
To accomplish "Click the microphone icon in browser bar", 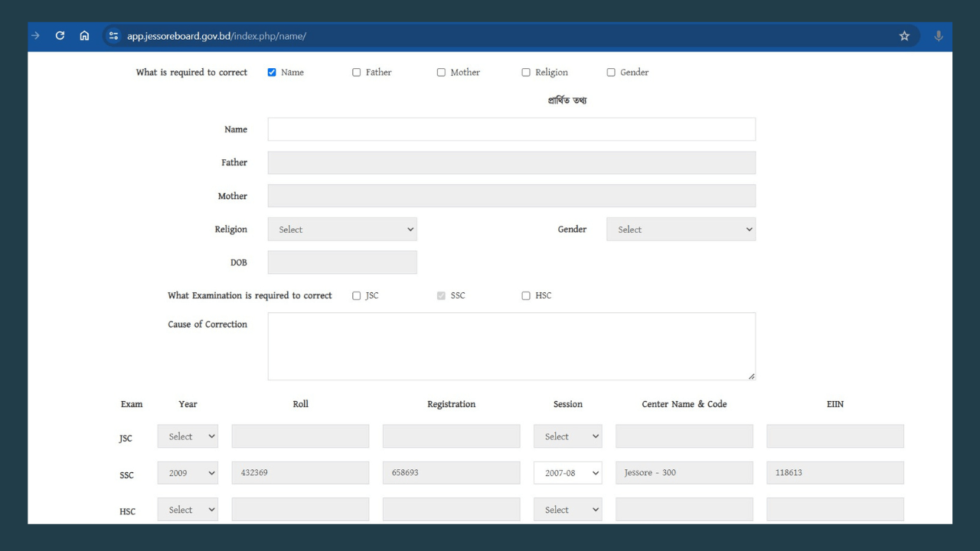I will [x=939, y=36].
